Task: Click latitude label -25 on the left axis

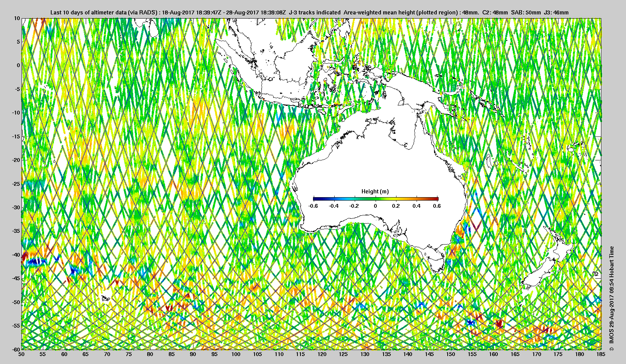Action: [x=16, y=184]
